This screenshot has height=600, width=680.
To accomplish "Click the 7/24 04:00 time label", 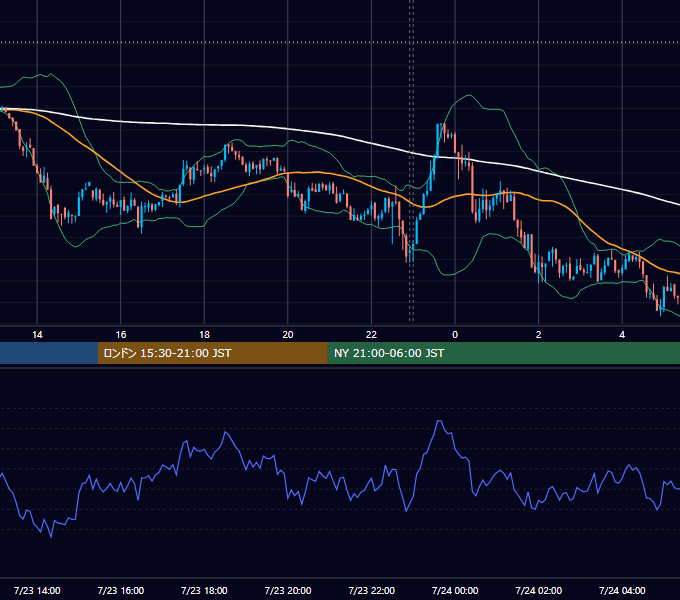I will tap(622, 590).
